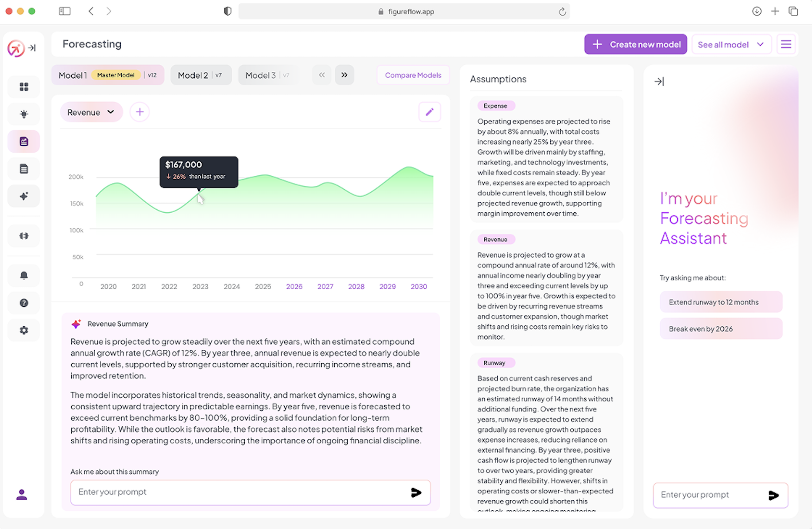The image size is (812, 529).
Task: Select 'Extend runway to 12 months' suggestion
Action: point(721,302)
